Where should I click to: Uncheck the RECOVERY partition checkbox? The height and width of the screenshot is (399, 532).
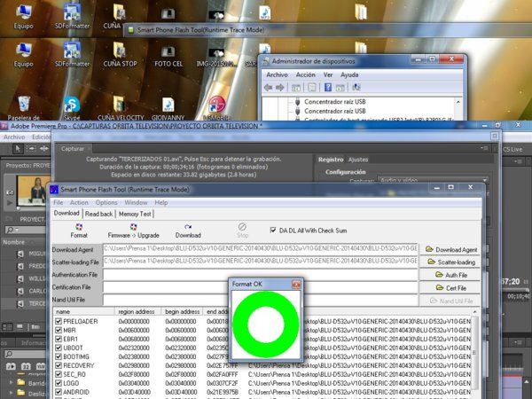point(59,365)
